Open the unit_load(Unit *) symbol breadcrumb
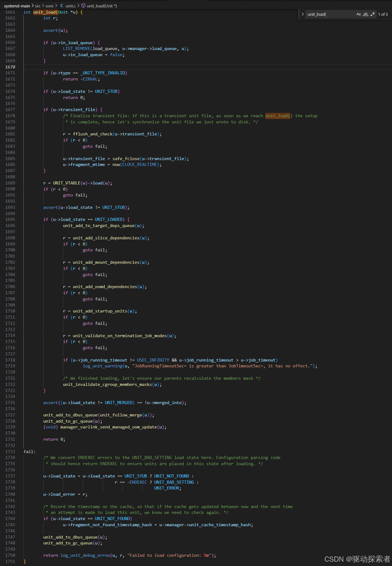The width and height of the screenshot is (392, 566). pyautogui.click(x=102, y=6)
